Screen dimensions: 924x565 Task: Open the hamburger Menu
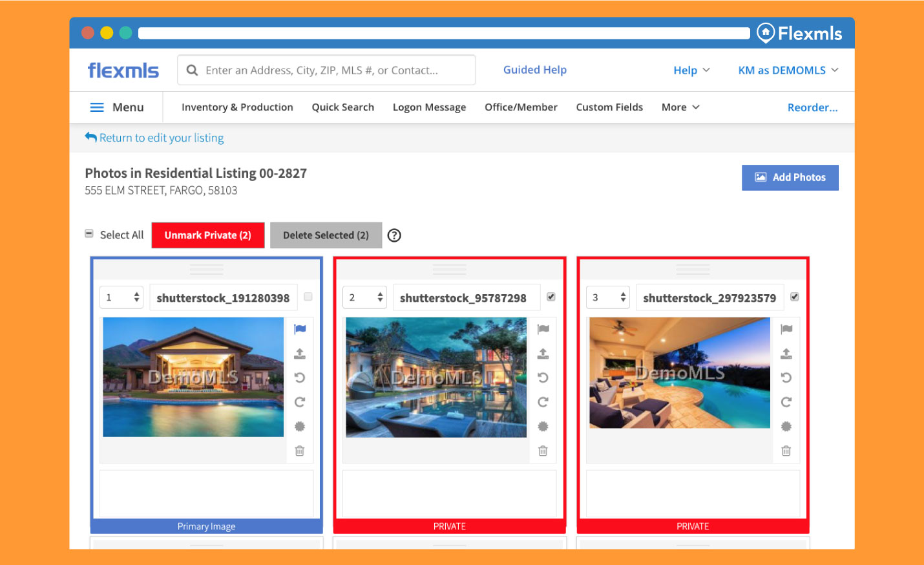pyautogui.click(x=117, y=107)
